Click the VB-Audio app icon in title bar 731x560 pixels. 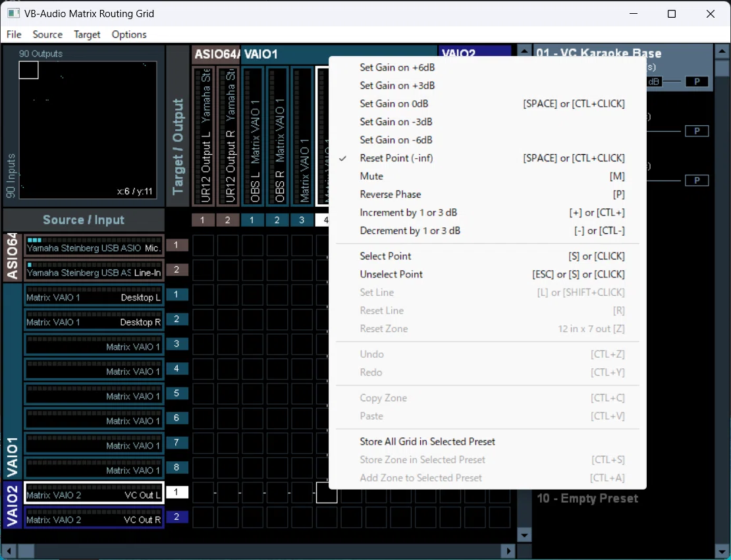tap(14, 14)
